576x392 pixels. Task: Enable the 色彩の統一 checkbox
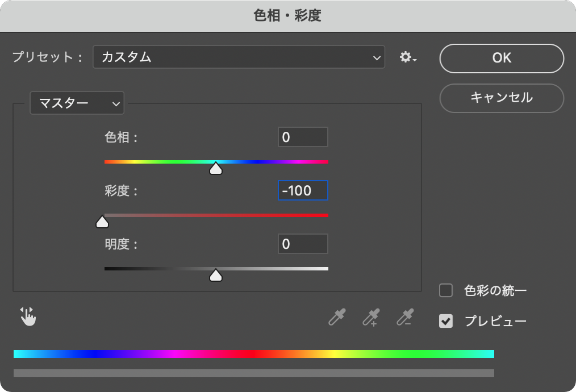click(x=446, y=291)
